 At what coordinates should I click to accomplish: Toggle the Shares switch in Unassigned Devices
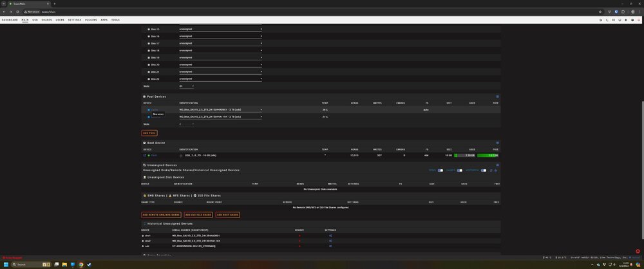pyautogui.click(x=460, y=171)
